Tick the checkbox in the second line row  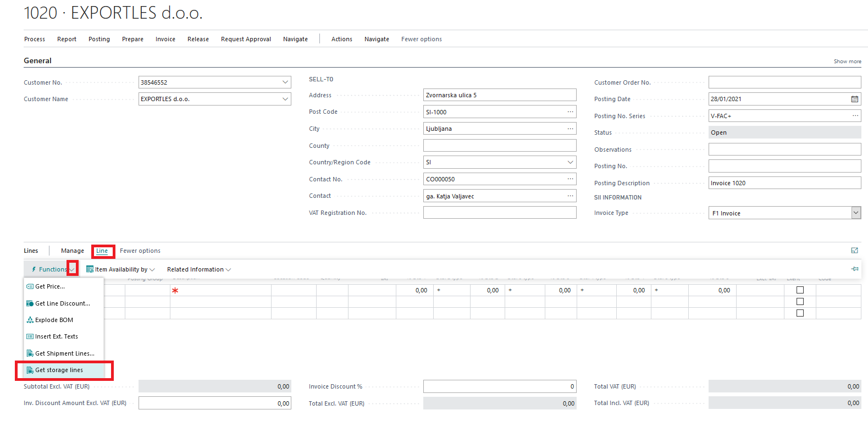[x=800, y=302]
